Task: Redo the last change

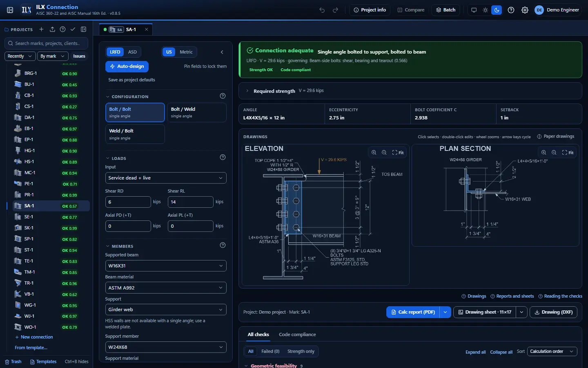Action: tap(336, 10)
